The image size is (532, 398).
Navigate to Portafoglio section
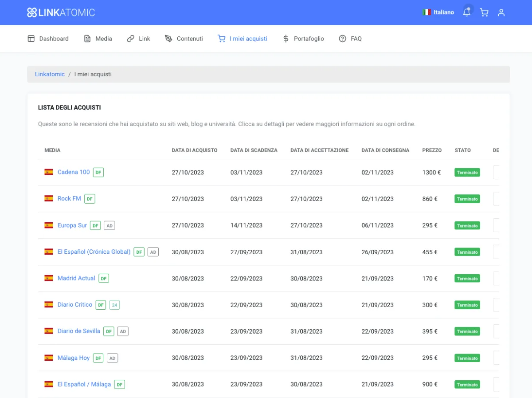click(x=303, y=39)
